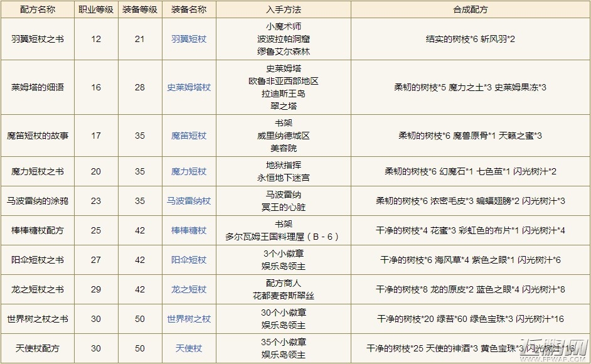The width and height of the screenshot is (591, 364).
Task: Open the 魔力短杖 equipment link
Action: (x=189, y=171)
